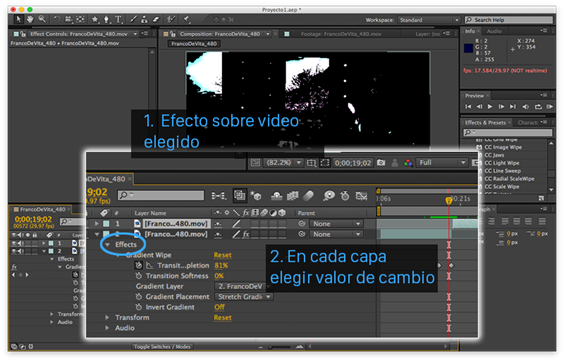Click the 81% transition completion value
The width and height of the screenshot is (564, 361).
tap(221, 265)
